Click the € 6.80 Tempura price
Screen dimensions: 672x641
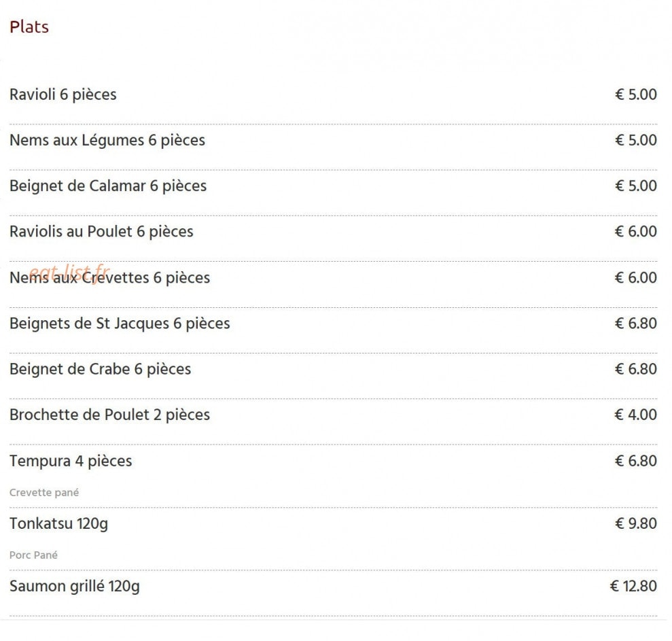coord(635,461)
